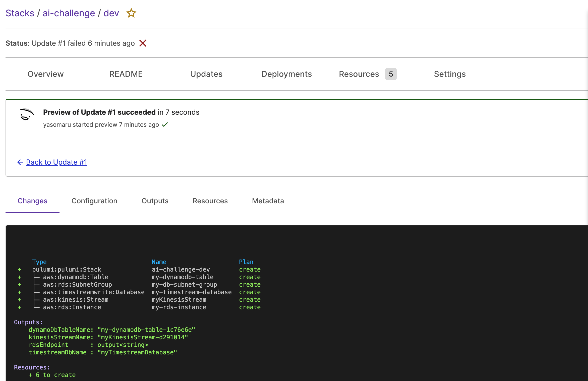Switch to Configuration sub-tab
The width and height of the screenshot is (588, 381).
tap(94, 201)
